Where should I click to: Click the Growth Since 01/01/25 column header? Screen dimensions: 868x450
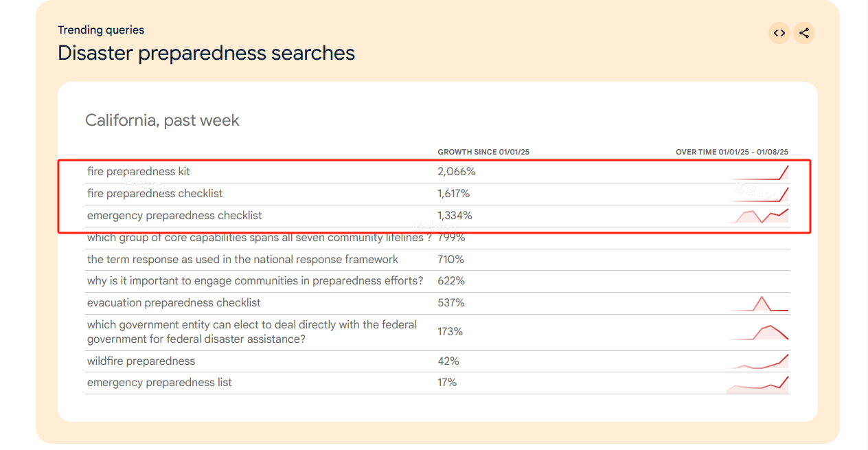[x=483, y=152]
